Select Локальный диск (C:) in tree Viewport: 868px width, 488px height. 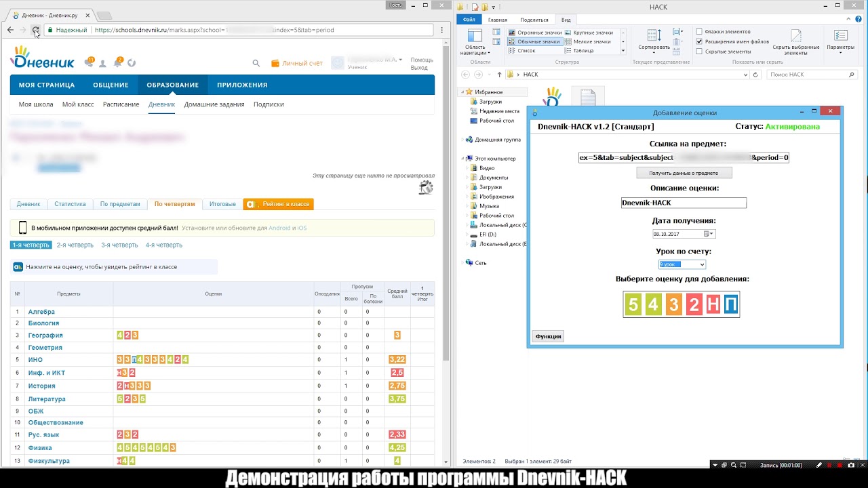499,225
